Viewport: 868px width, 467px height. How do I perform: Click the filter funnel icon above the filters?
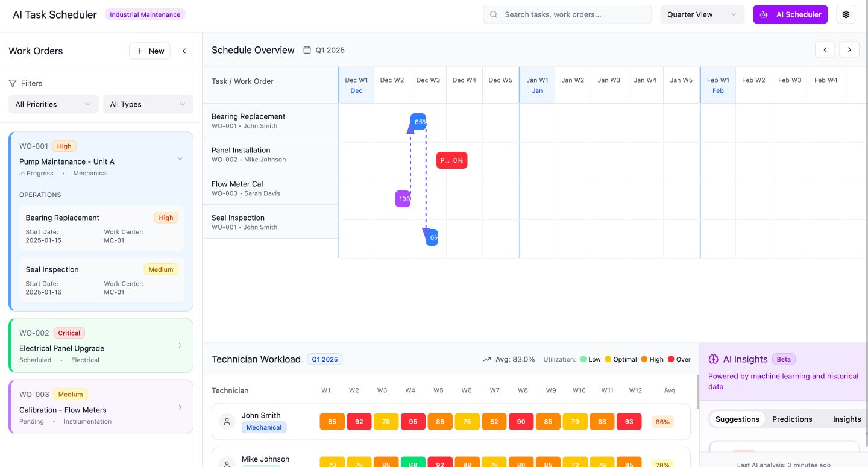pyautogui.click(x=13, y=83)
